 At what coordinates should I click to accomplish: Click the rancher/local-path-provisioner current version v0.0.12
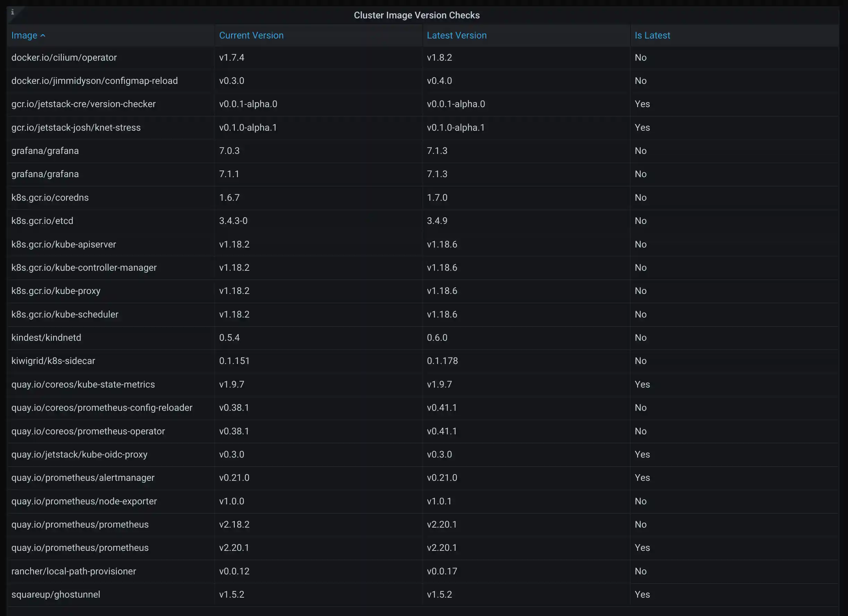(234, 571)
